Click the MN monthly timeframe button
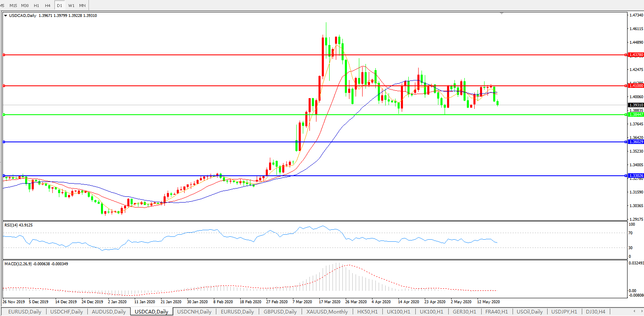This screenshot has height=316, width=644. (82, 5)
